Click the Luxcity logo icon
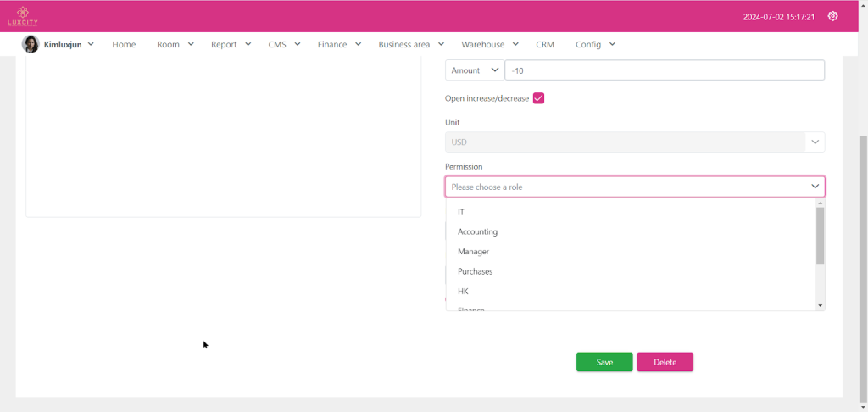The width and height of the screenshot is (868, 412). [x=23, y=15]
